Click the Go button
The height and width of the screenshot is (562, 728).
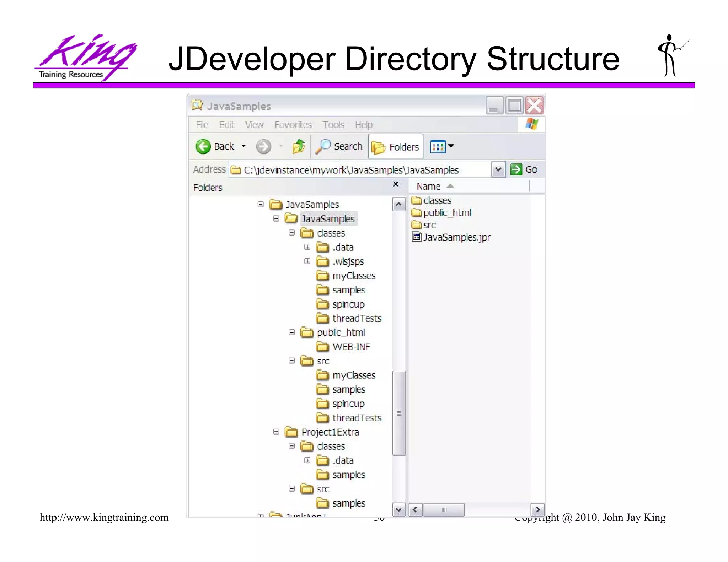click(524, 170)
